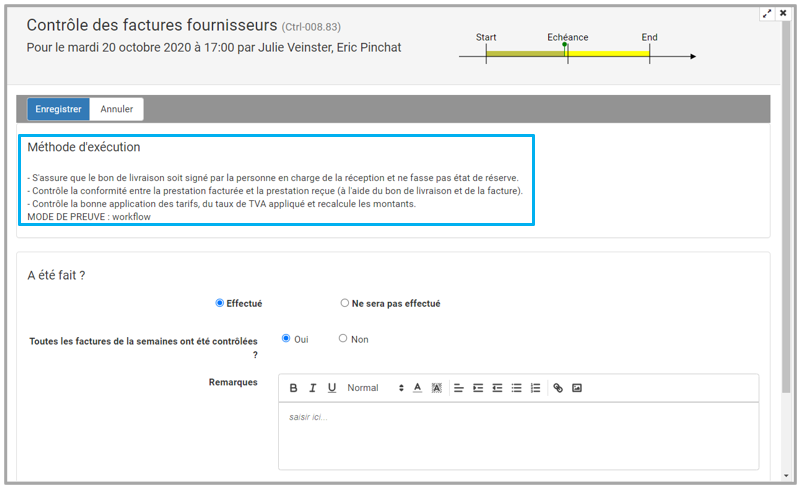This screenshot has width=807, height=490.
Task: Click the green Echéance marker on timeline
Action: pos(565,45)
